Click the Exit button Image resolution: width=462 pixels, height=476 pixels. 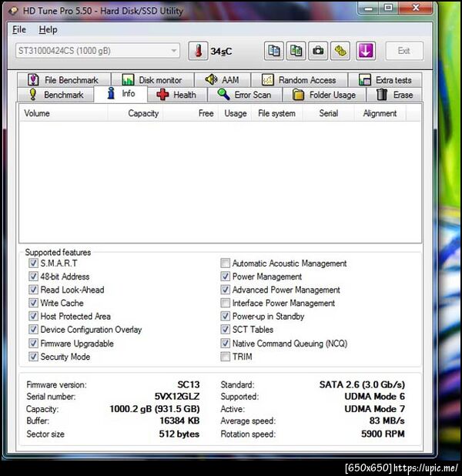click(x=404, y=51)
